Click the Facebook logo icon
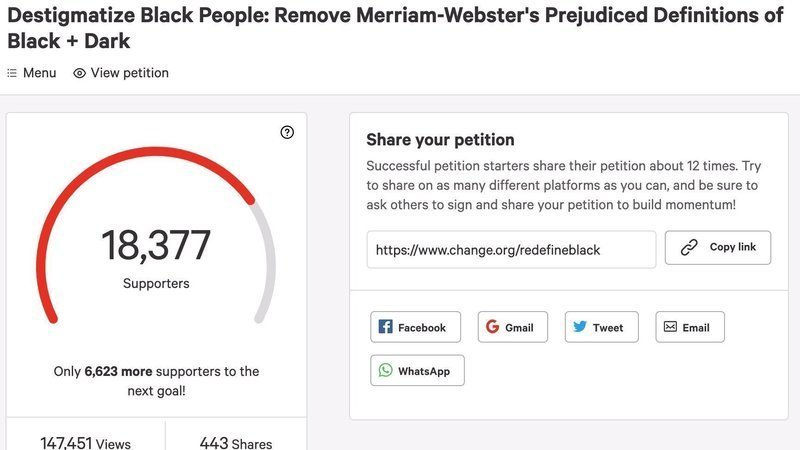Viewport: 800px width, 450px height. (x=385, y=327)
